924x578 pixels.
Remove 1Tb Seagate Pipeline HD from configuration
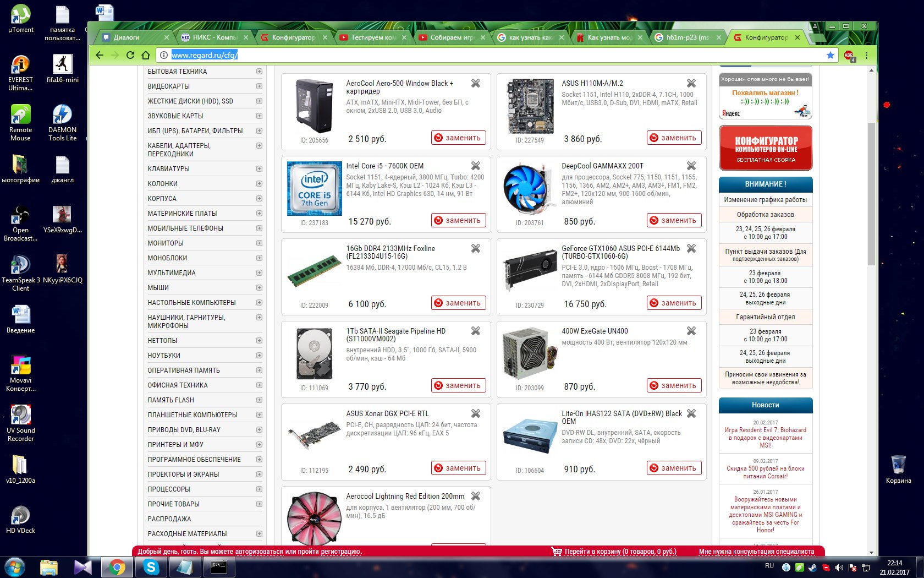click(x=476, y=331)
